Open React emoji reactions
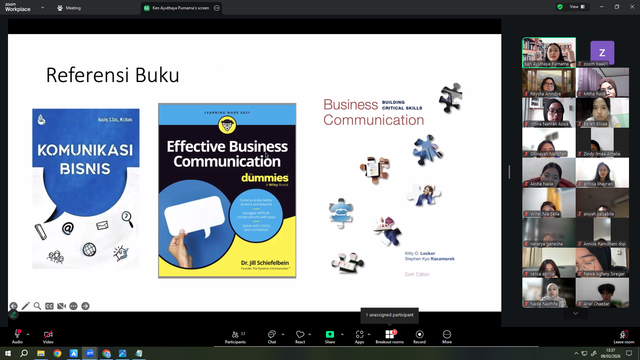Viewport: 640px width, 360px height. 300,337
